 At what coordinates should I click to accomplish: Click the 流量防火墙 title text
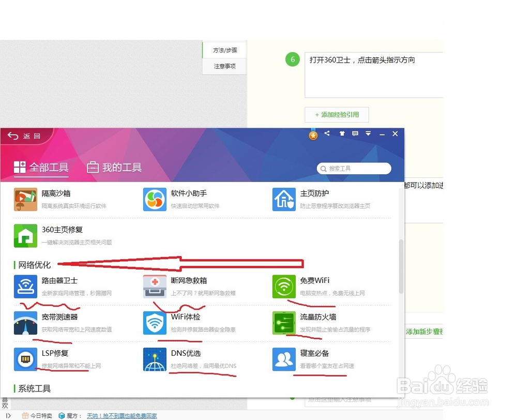[x=318, y=317]
